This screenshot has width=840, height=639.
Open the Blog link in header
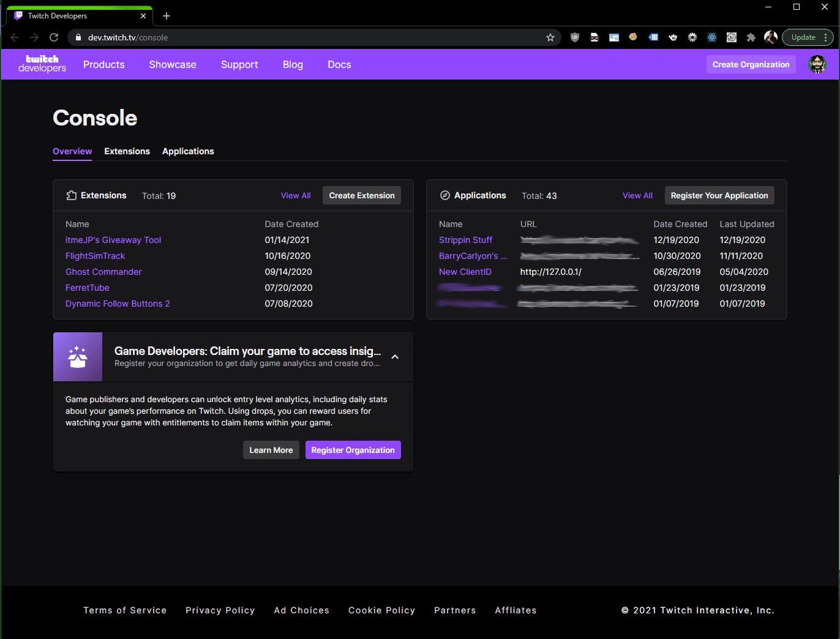point(293,64)
